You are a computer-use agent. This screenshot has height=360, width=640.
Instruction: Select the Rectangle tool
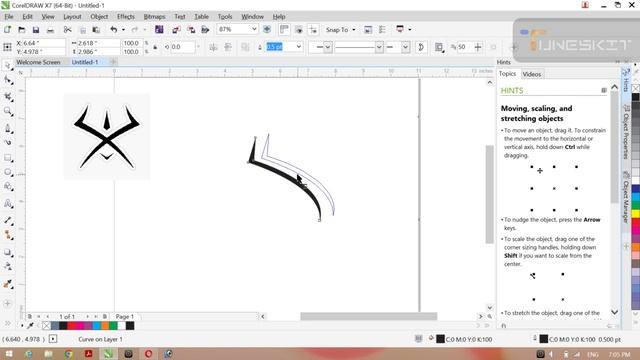point(7,158)
